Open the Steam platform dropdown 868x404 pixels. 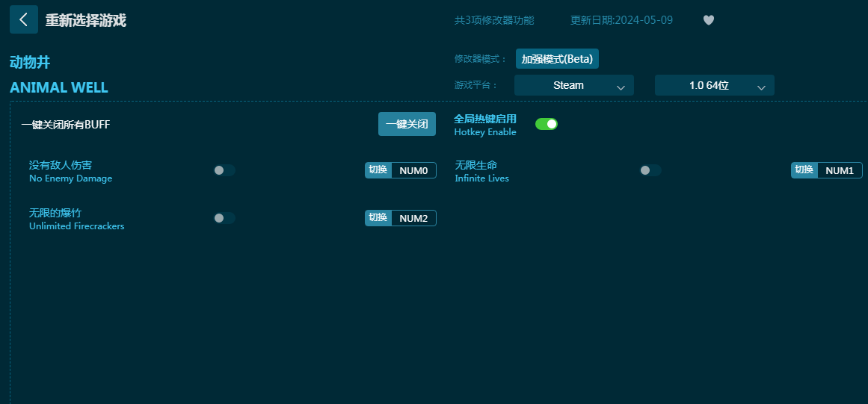tap(574, 85)
